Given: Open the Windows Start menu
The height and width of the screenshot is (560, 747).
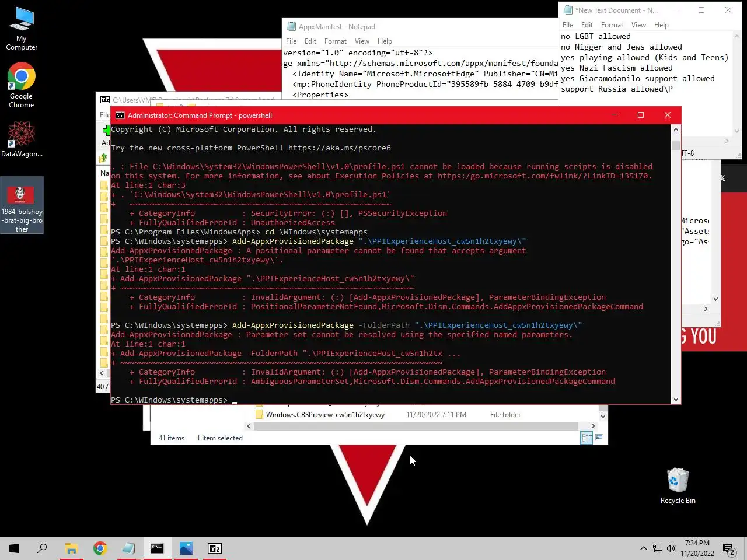Looking at the screenshot, I should (14, 548).
